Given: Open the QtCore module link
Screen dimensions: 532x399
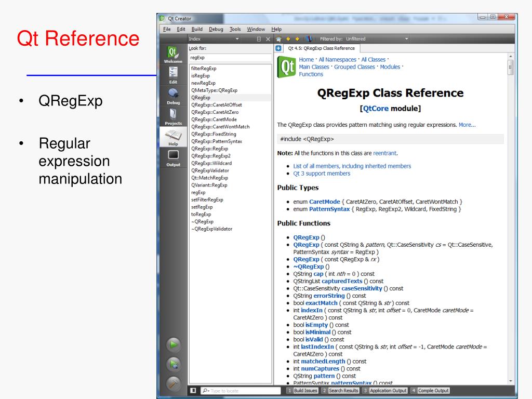Looking at the screenshot, I should coord(376,109).
